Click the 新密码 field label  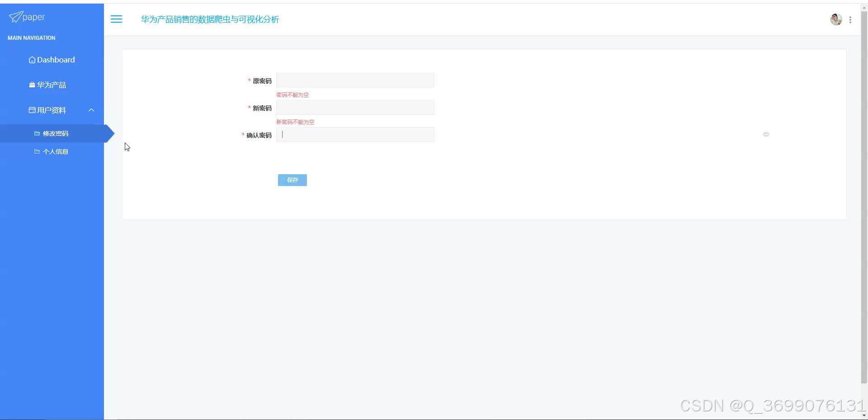[x=262, y=108]
